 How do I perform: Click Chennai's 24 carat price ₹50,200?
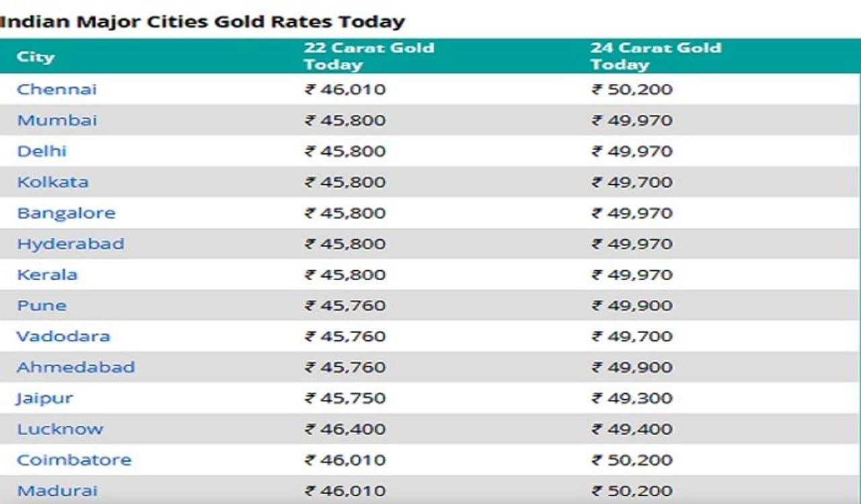point(632,89)
